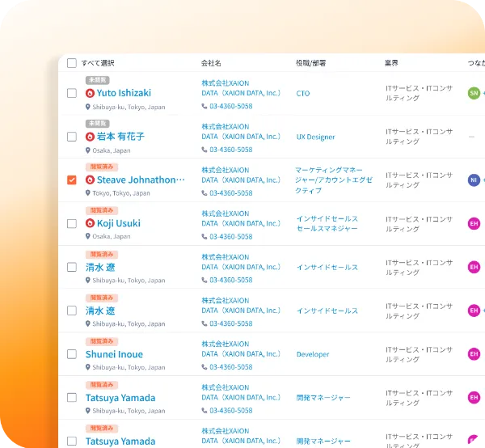Viewport: 485px width, 448px height.
Task: Click the blue NI avatar in Steave Johnathon row
Action: point(474,180)
